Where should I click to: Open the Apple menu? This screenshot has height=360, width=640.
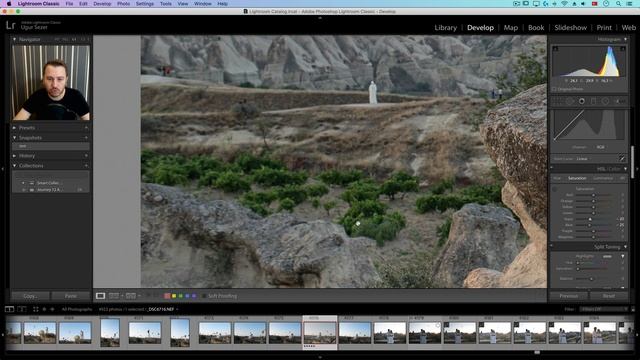(x=9, y=4)
